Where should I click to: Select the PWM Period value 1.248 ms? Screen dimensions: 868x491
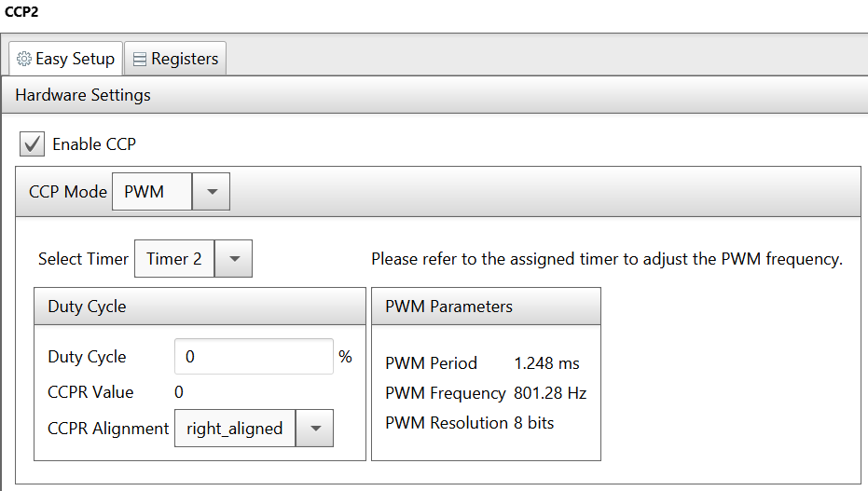point(547,363)
